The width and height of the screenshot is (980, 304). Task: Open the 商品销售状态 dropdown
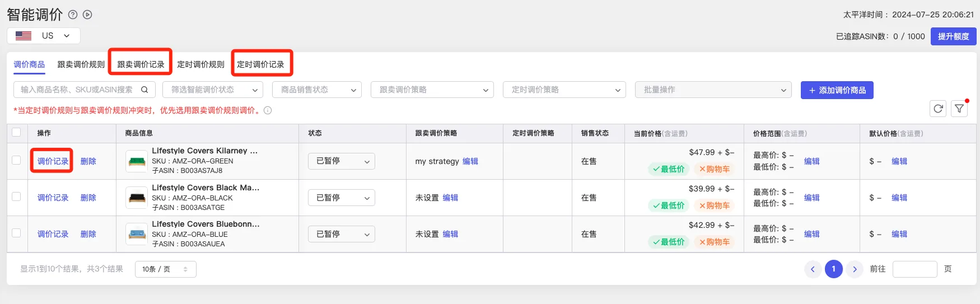coord(317,90)
